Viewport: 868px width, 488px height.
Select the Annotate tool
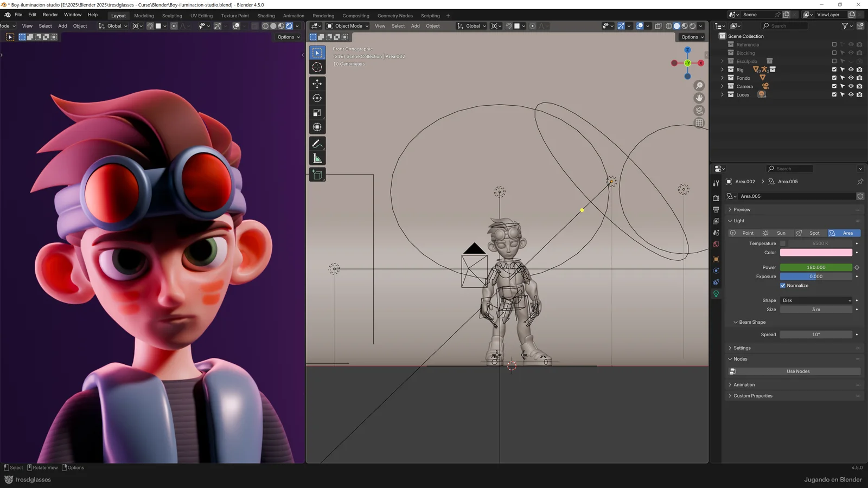317,144
